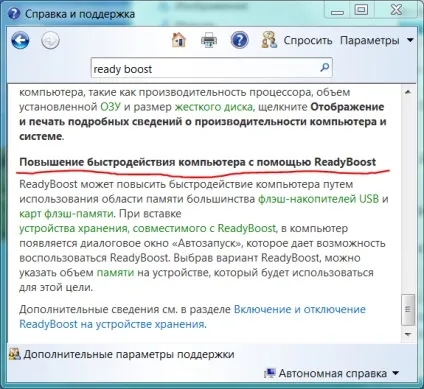Open the Параметры menu
The height and width of the screenshot is (389, 424).
point(377,40)
